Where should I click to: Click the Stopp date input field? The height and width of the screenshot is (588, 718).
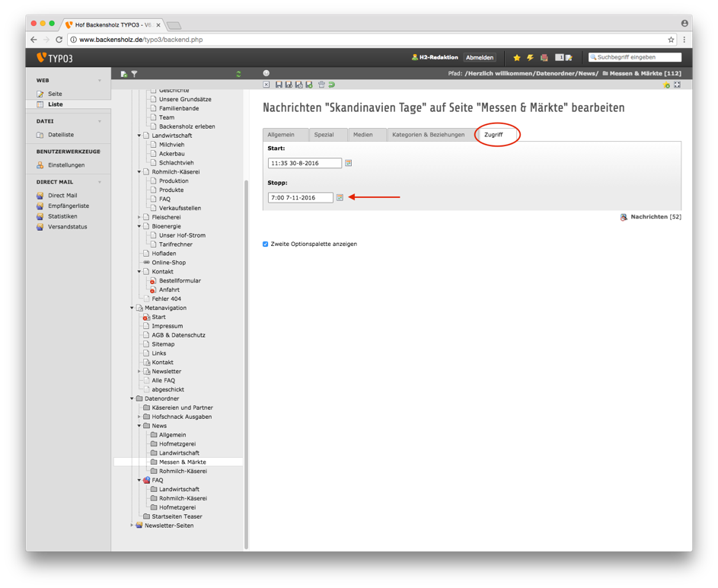coord(300,197)
